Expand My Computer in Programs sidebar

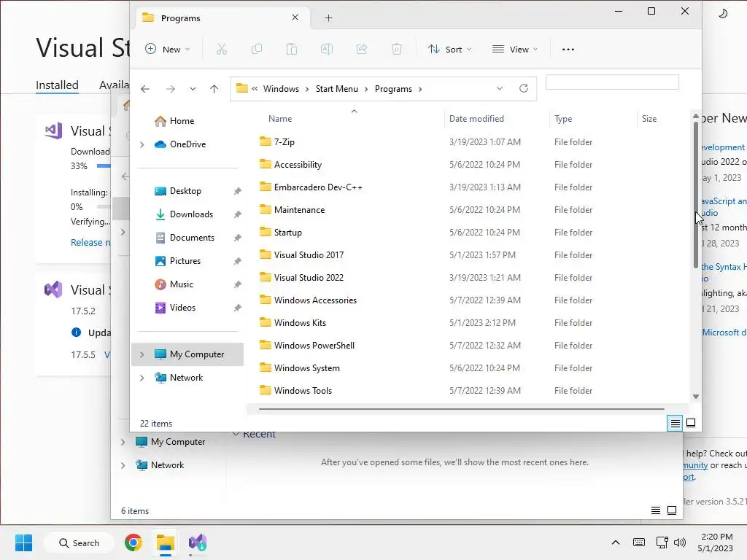tap(142, 354)
